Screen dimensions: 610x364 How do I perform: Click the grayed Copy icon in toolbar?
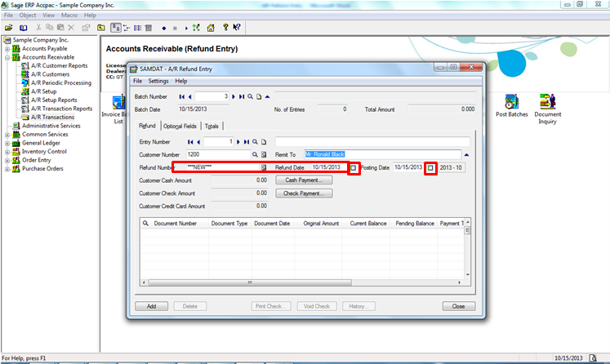(x=50, y=28)
